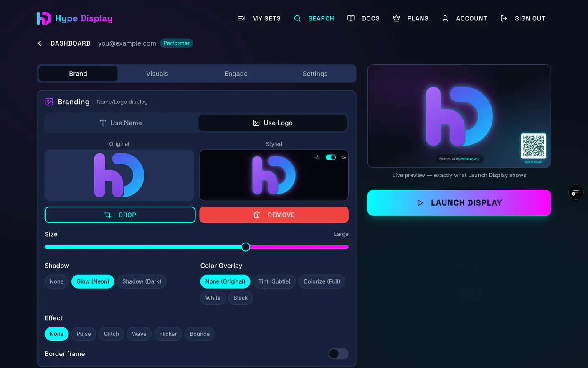Screen dimensions: 588x368
Task: Click the My Sets playlist icon
Action: click(x=241, y=18)
